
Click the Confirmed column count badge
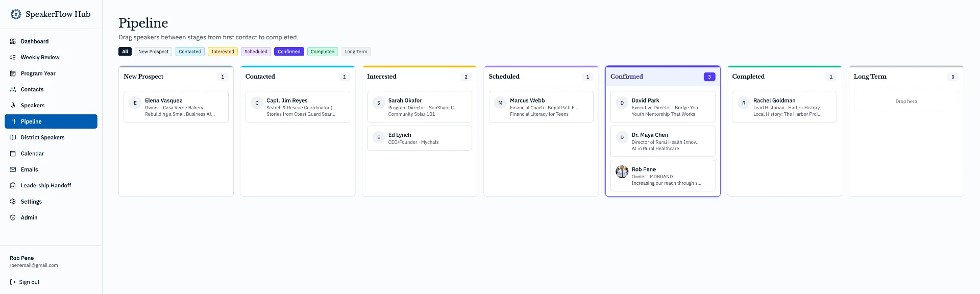pyautogui.click(x=709, y=77)
